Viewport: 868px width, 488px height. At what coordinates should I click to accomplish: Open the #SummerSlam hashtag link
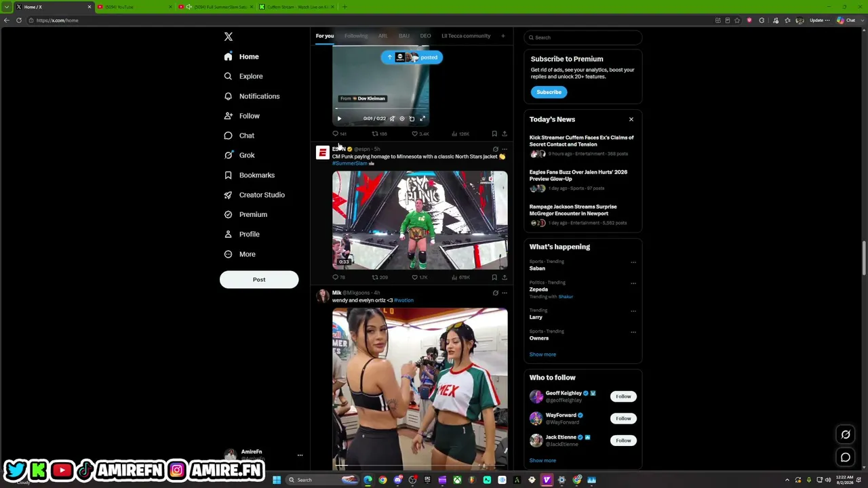click(350, 163)
